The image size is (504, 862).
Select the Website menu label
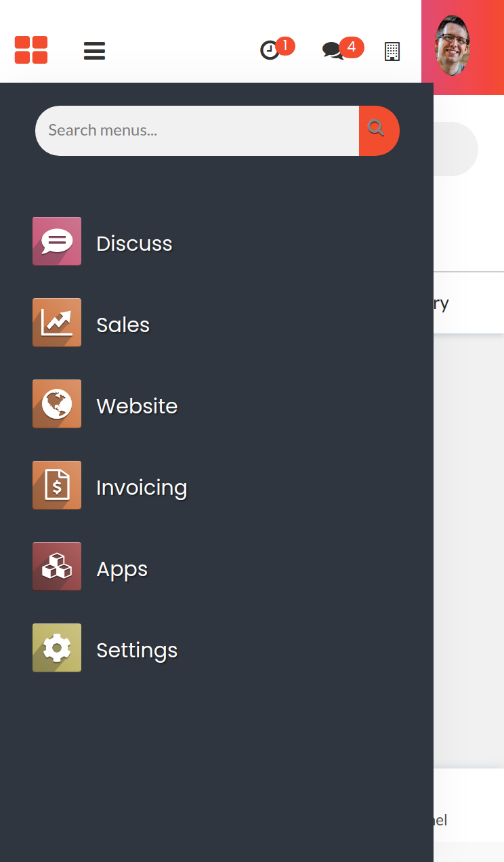coord(137,406)
